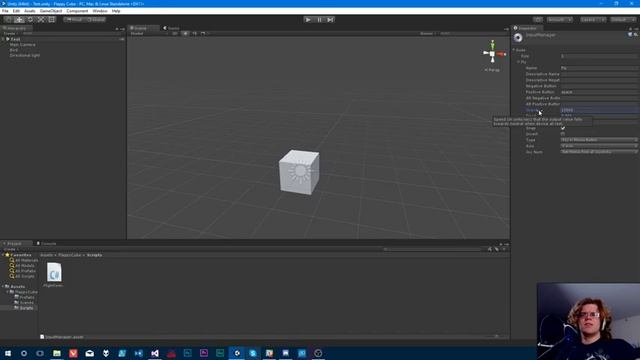Viewport: 640px width, 360px height.
Task: Open InputManager help icon in Inspector
Action: [630, 35]
